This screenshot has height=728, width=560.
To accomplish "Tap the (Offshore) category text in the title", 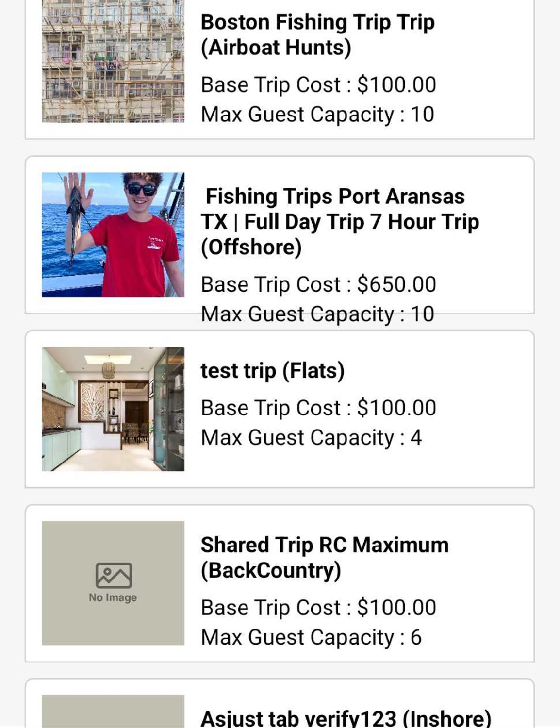I will point(251,247).
